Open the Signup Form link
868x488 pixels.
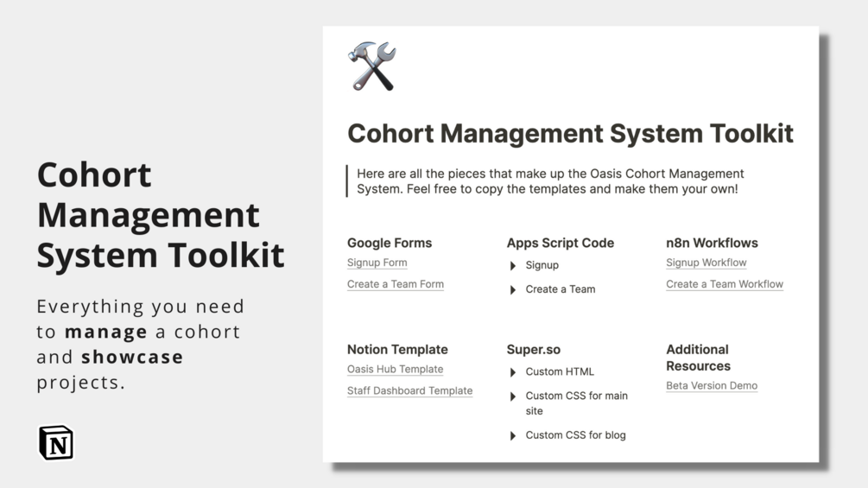(377, 263)
